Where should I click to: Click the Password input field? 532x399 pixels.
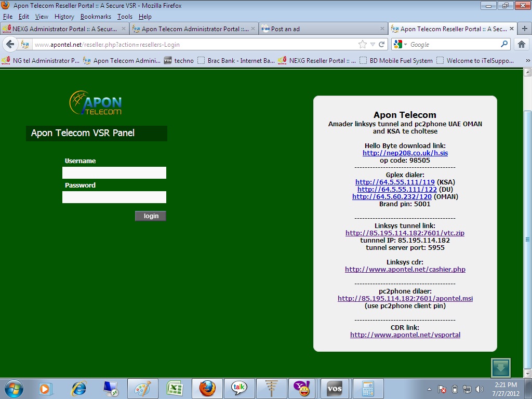[x=114, y=197]
